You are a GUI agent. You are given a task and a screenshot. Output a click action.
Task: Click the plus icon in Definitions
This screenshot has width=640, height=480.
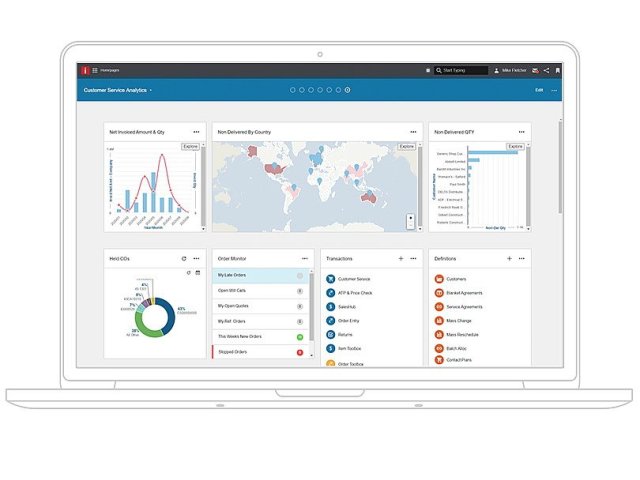coord(509,258)
